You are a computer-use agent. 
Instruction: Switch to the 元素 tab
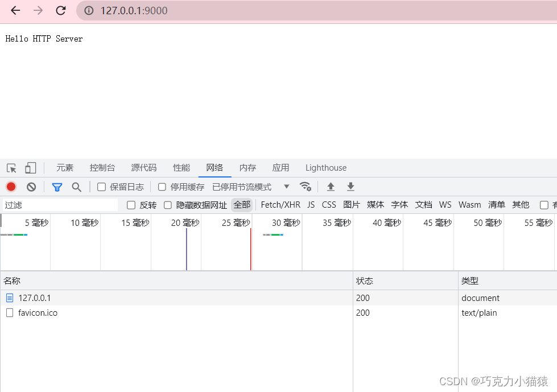[x=65, y=168]
